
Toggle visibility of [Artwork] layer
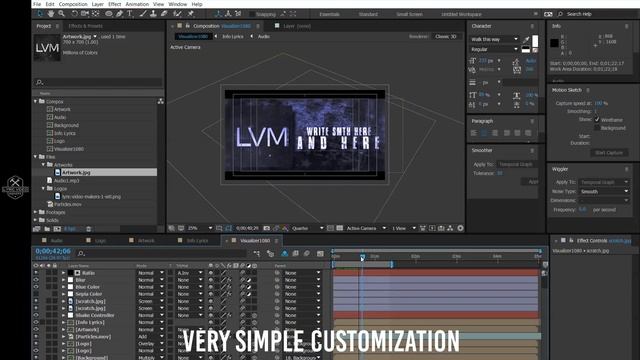point(36,329)
